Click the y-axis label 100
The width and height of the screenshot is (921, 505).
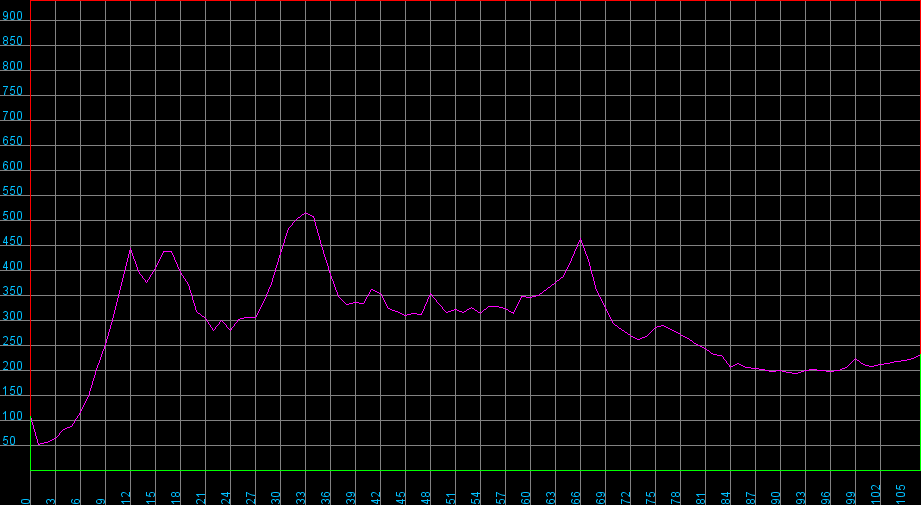click(12, 416)
